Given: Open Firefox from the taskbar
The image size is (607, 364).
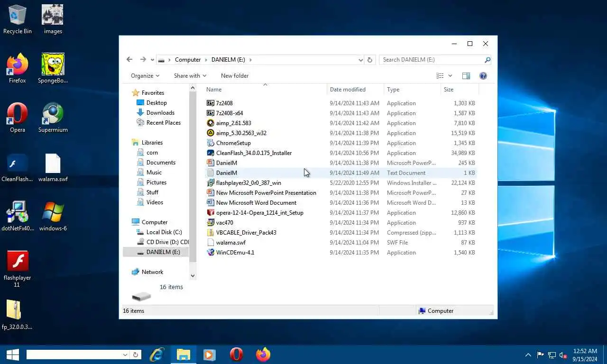Looking at the screenshot, I should pos(263,355).
